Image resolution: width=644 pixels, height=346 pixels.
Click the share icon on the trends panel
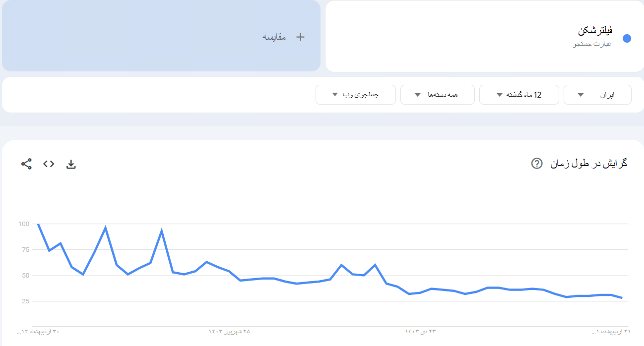[25, 163]
